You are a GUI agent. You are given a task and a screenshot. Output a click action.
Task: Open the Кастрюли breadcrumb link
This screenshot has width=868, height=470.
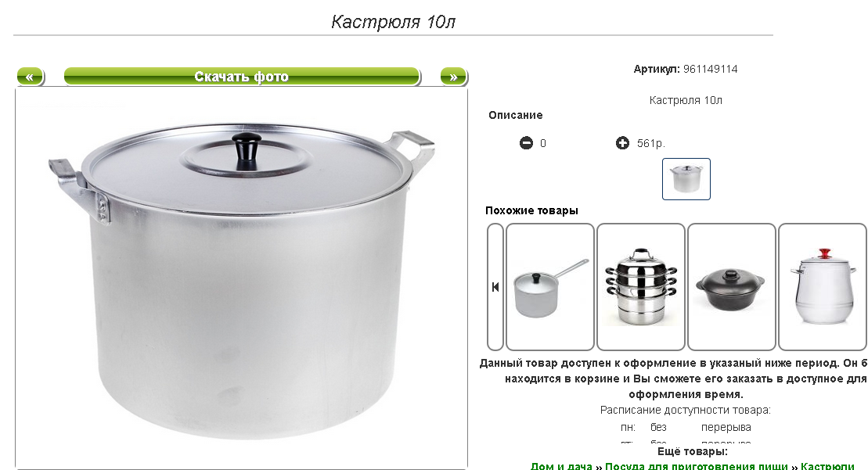(x=827, y=466)
